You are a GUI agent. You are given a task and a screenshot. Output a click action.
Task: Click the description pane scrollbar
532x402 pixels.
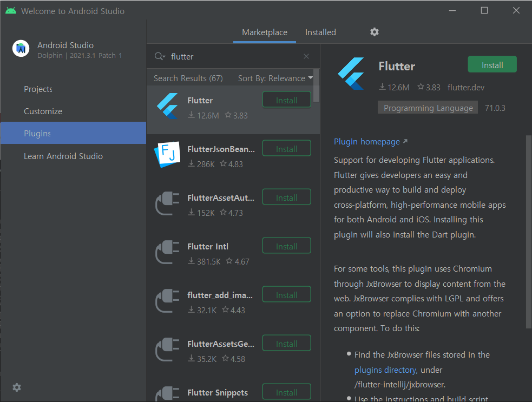pos(528,232)
